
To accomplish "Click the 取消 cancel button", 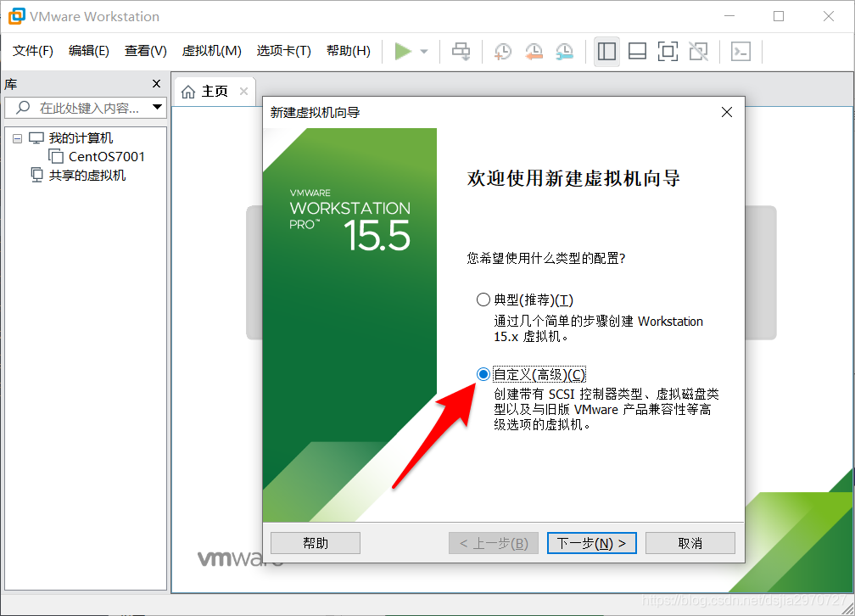I will point(690,543).
